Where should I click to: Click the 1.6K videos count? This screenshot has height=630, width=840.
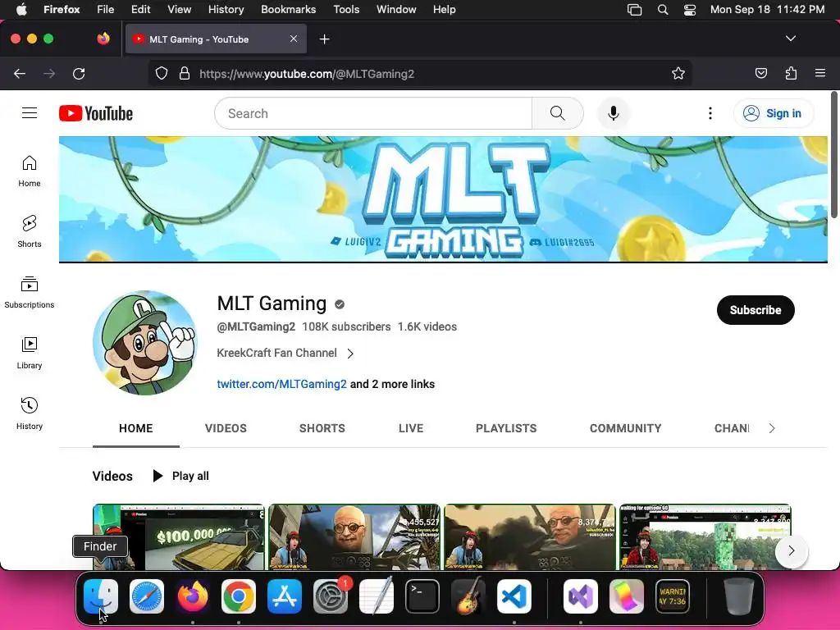[427, 326]
